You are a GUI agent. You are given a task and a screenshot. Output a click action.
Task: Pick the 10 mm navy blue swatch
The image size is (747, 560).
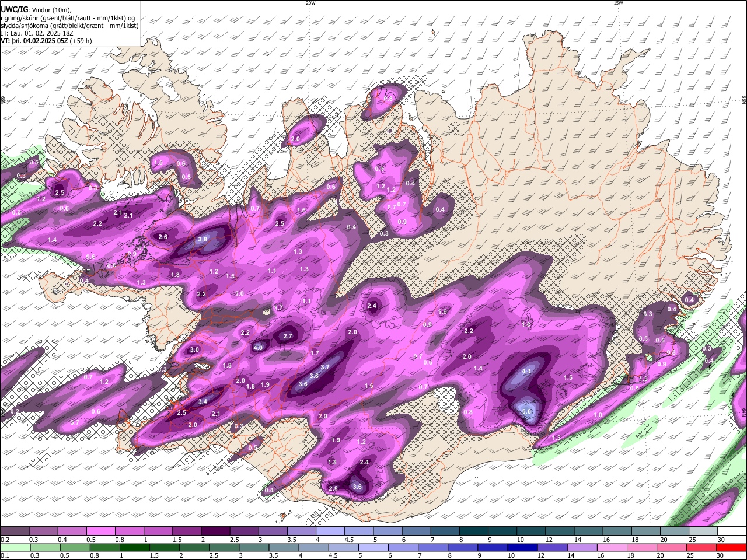click(x=522, y=547)
